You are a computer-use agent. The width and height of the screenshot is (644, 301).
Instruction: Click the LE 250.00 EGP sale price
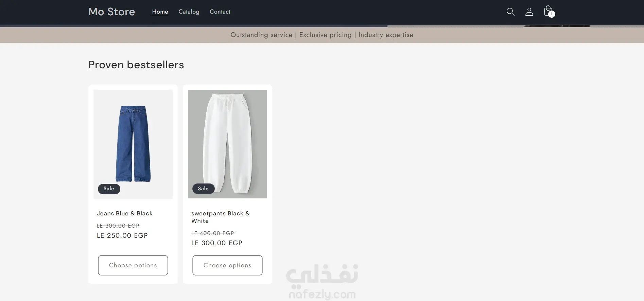click(x=122, y=235)
